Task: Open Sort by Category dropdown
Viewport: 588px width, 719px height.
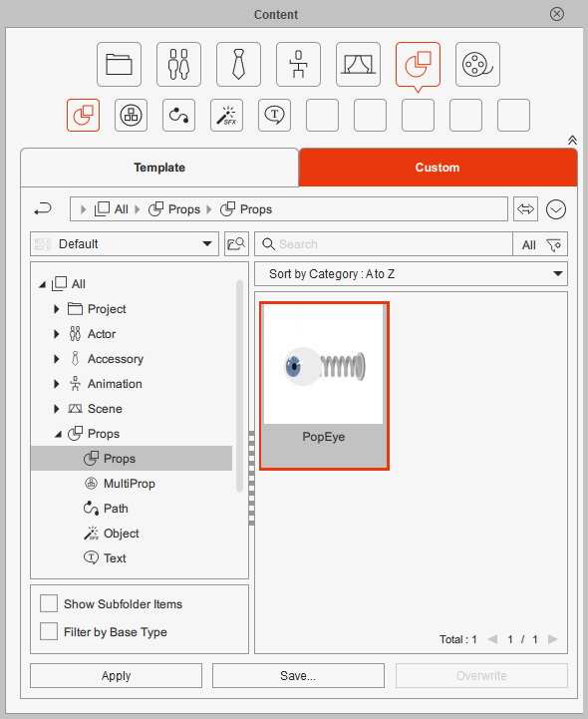Action: 411,274
